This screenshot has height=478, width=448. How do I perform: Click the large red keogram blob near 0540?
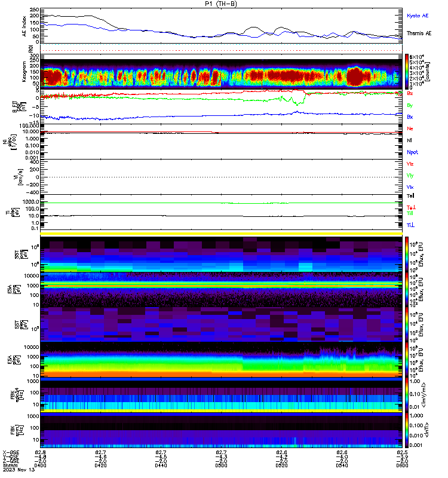click(355, 76)
